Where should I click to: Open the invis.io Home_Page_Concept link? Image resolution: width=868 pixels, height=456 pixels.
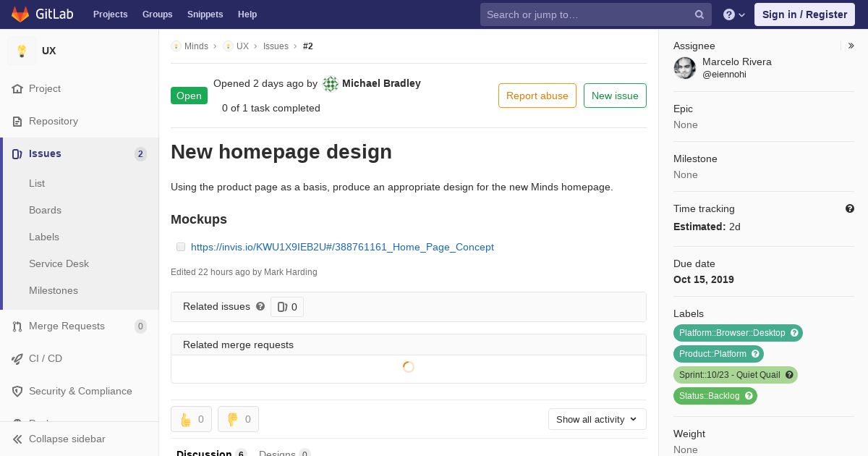click(342, 247)
